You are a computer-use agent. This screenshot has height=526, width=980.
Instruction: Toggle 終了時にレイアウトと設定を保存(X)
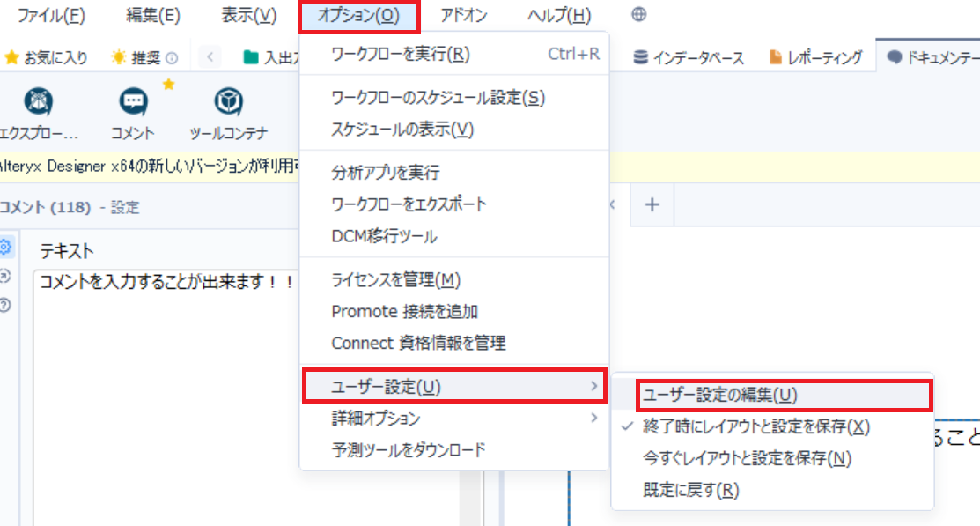coord(773,426)
